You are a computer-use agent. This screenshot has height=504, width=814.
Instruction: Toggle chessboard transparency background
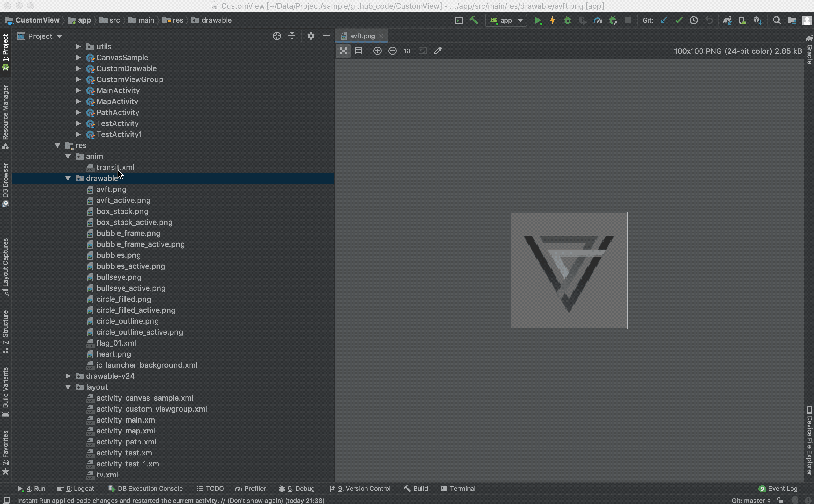click(x=343, y=51)
